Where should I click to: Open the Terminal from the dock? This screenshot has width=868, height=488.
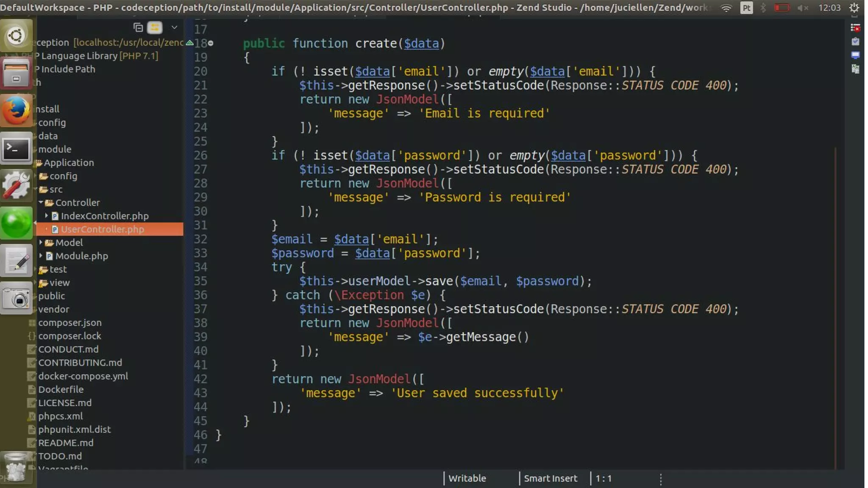coord(16,149)
